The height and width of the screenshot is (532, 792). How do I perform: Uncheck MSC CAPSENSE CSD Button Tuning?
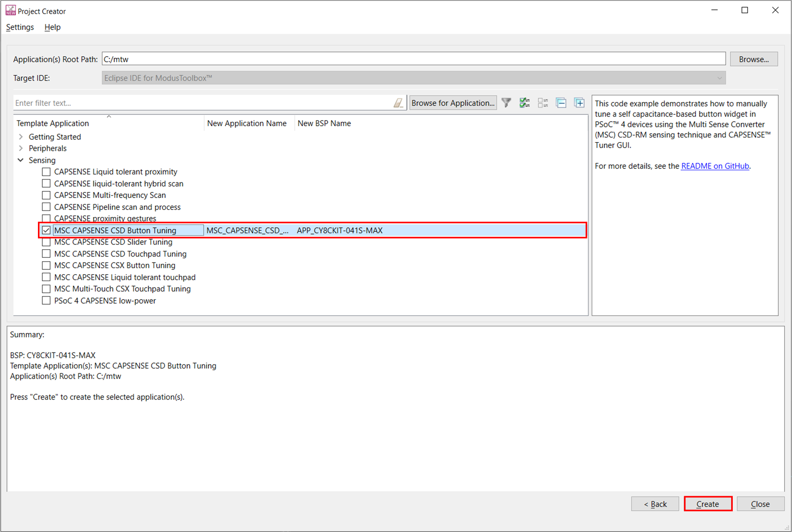pos(46,230)
